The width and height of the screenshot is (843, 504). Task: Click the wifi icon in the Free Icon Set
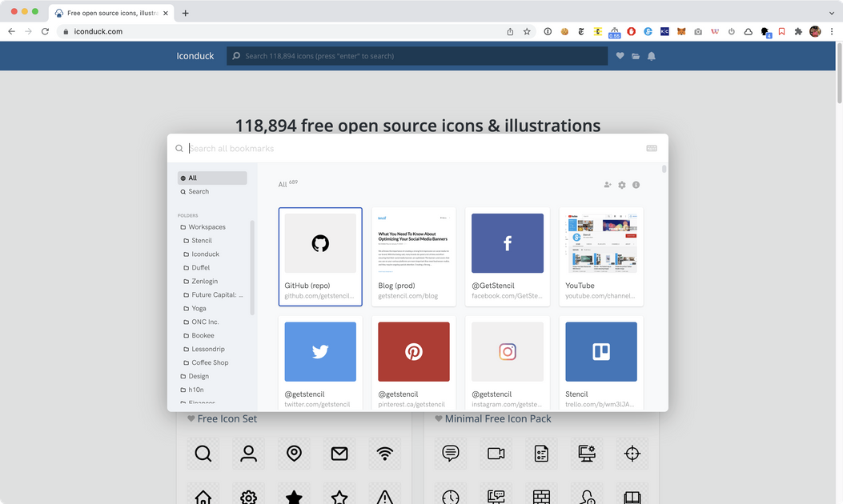pos(385,454)
